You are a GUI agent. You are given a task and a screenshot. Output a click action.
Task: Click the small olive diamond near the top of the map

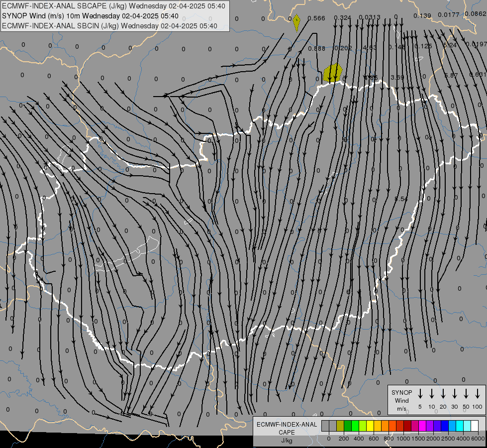pyautogui.click(x=296, y=22)
